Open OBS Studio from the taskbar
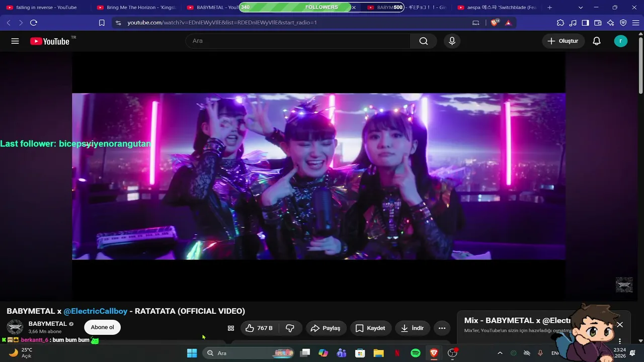 (x=452, y=353)
